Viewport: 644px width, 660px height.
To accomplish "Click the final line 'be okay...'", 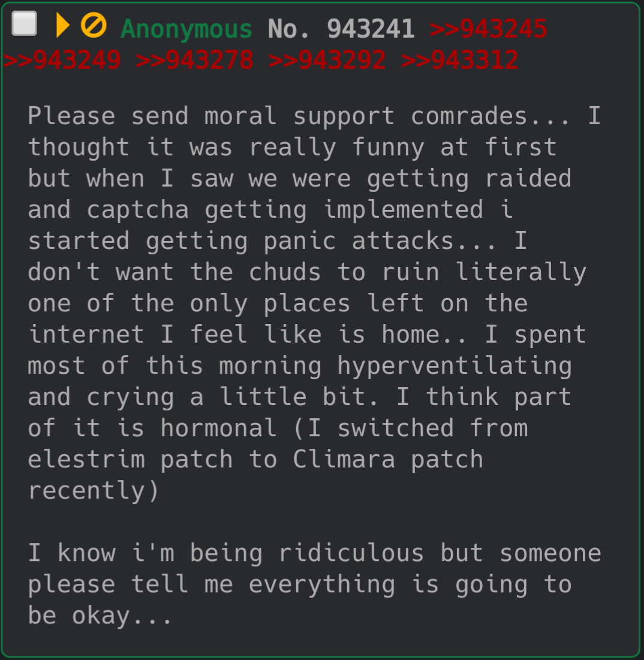I will (x=100, y=616).
